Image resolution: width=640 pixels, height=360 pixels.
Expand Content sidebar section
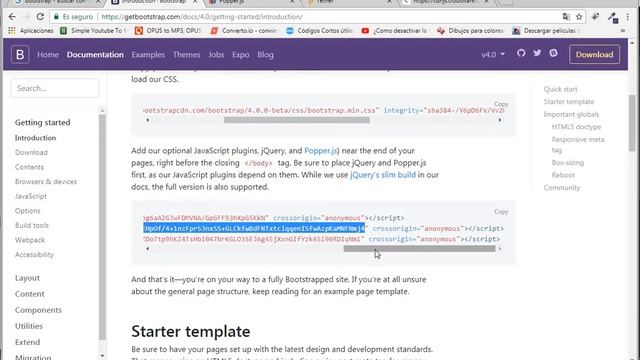tap(29, 294)
